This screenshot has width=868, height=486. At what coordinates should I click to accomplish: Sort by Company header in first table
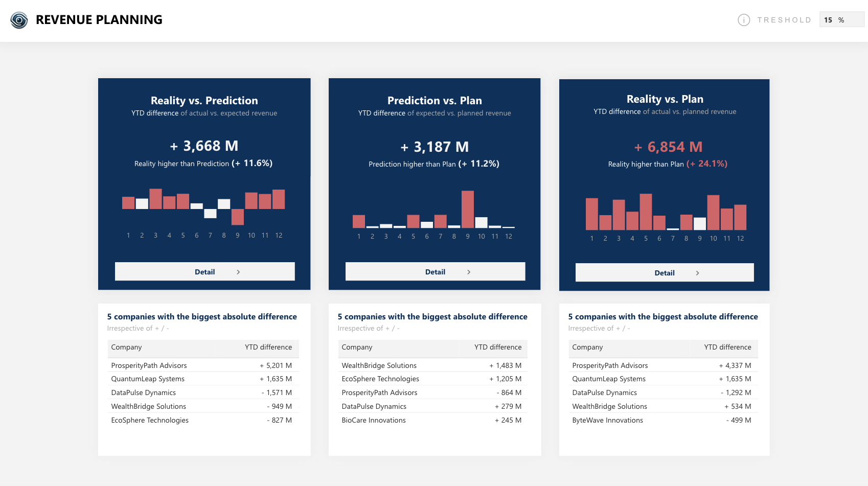(x=127, y=348)
